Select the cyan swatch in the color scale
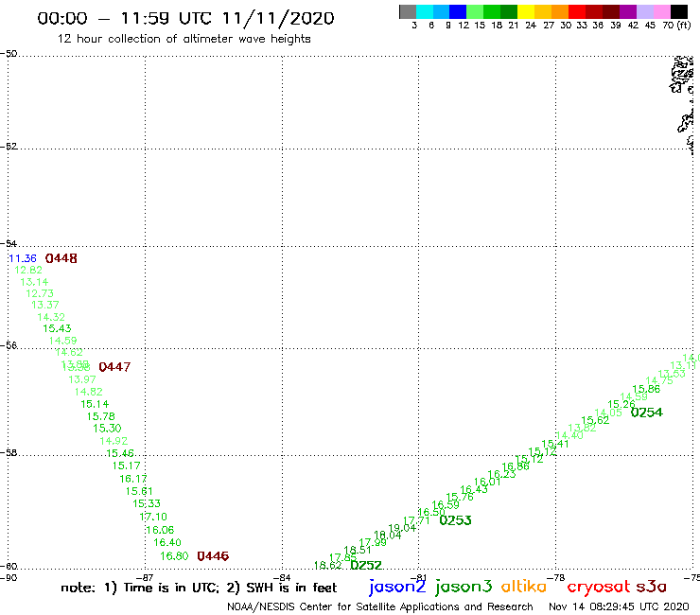The image size is (700, 615). (425, 11)
